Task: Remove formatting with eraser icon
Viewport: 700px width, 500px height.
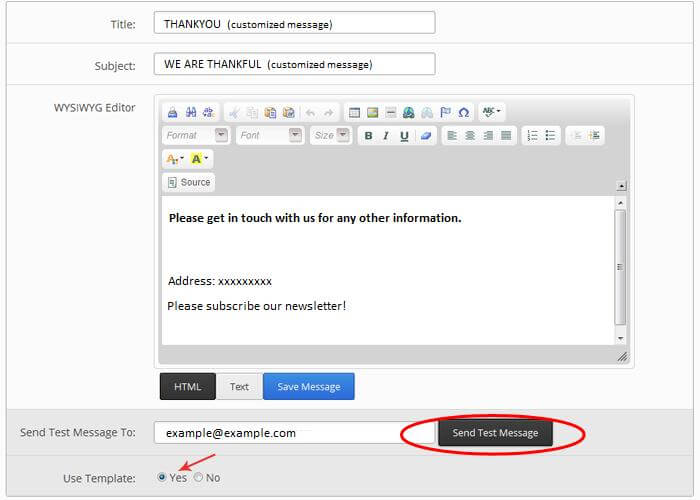Action: 425,136
